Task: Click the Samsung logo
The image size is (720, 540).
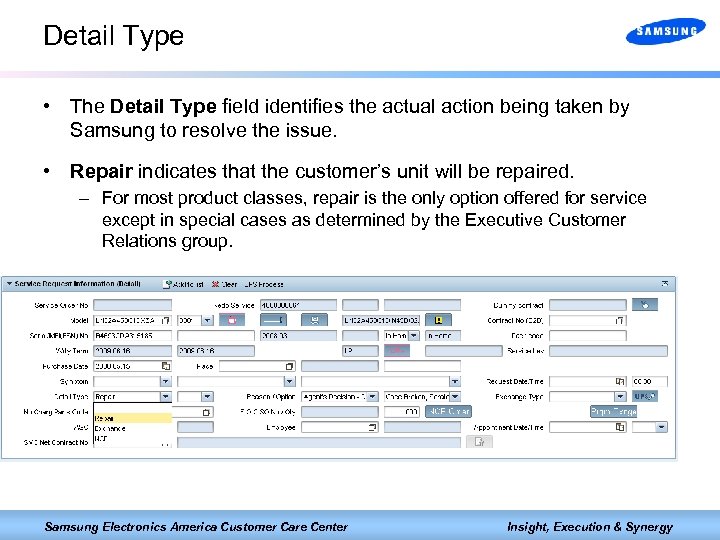Action: tap(665, 31)
